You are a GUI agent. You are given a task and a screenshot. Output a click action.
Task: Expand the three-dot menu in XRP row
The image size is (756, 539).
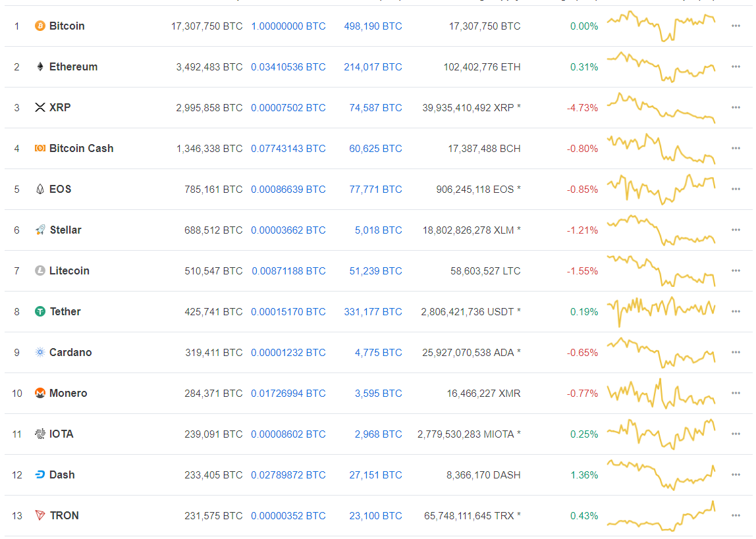tap(736, 108)
